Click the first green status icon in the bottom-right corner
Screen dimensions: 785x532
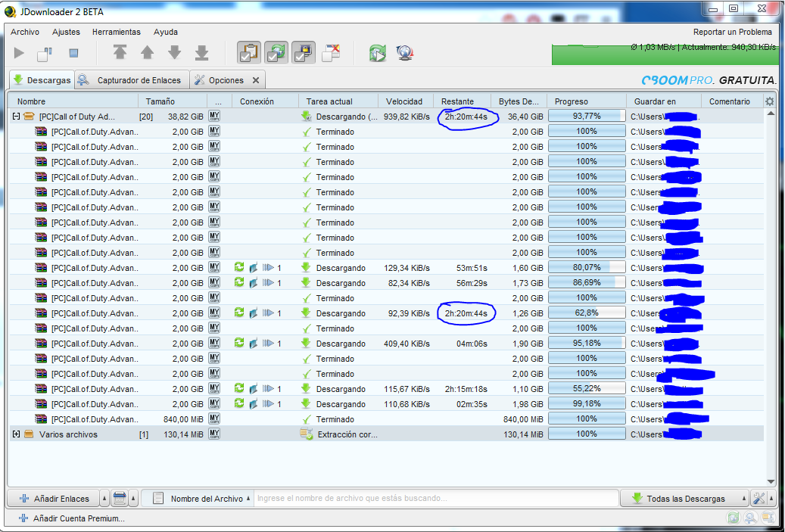[733, 518]
